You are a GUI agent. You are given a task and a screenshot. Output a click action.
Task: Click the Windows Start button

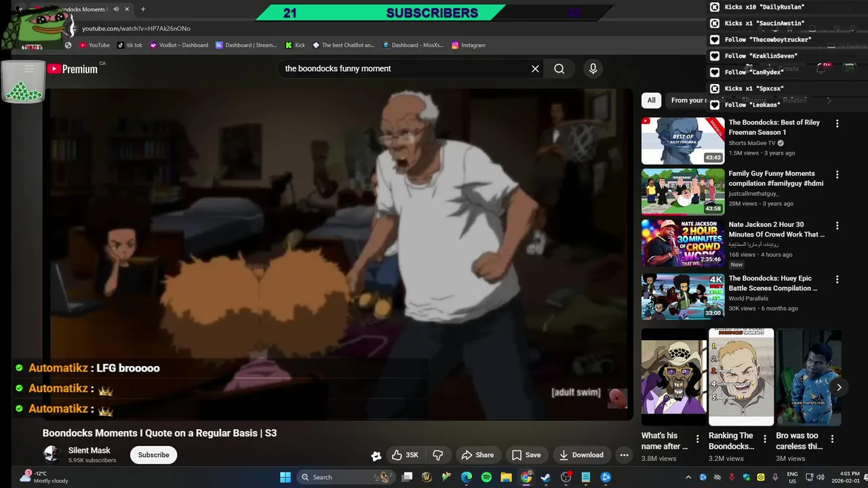point(285,477)
